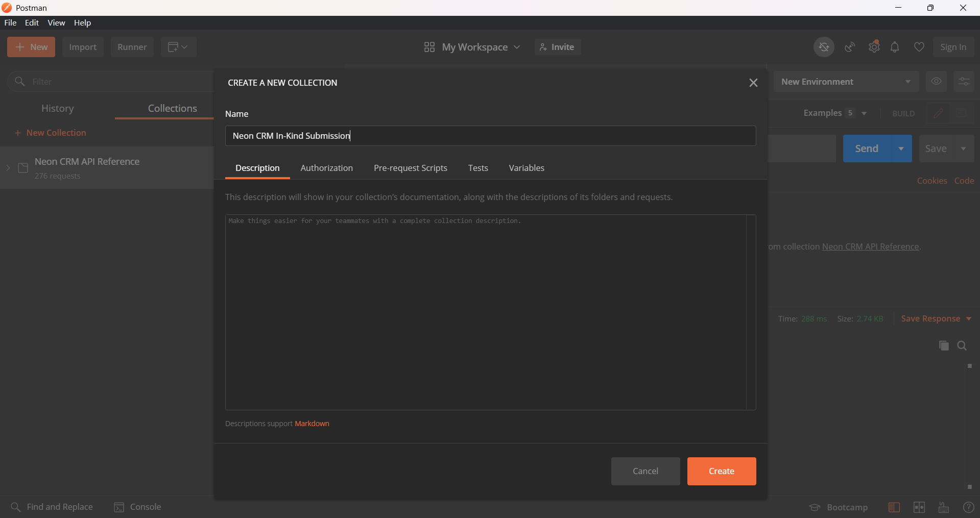Toggle the sidebar layout icon in status bar
Viewport: 980px width, 518px height.
click(x=894, y=507)
